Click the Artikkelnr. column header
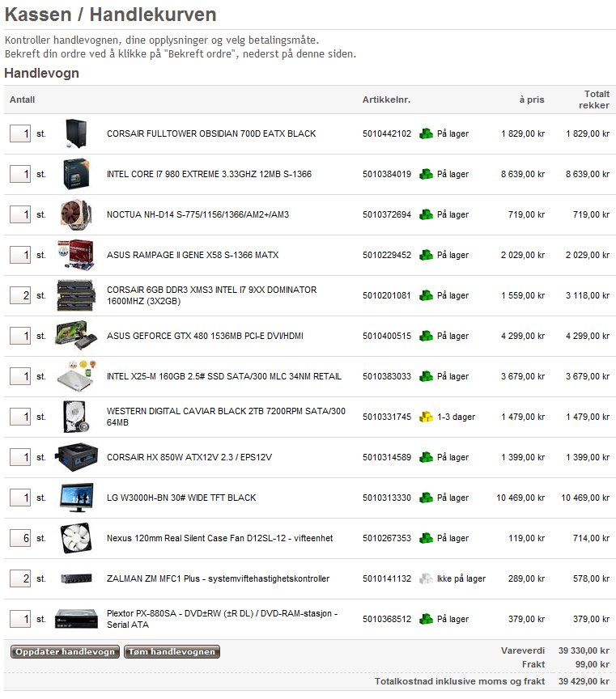Screen dimensions: 616x699 [386, 100]
